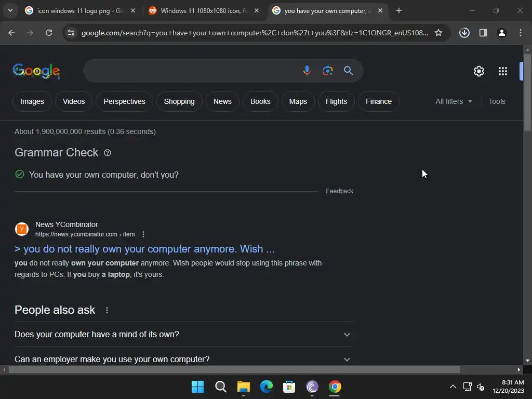Viewport: 532px width, 399px height.
Task: Click the vertical page scrollbar thumb
Action: [x=527, y=92]
